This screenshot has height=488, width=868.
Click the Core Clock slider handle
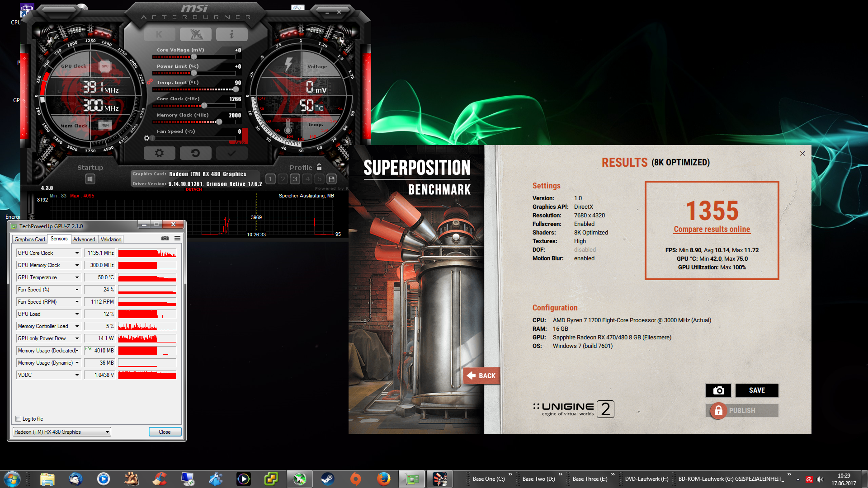click(x=204, y=106)
